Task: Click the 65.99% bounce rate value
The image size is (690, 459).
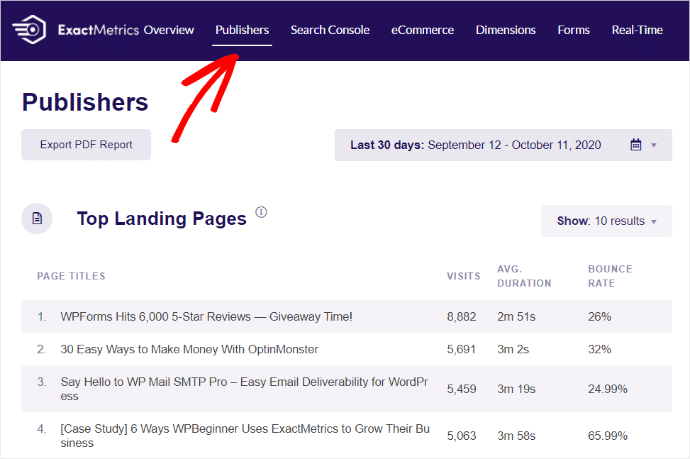Action: (608, 436)
